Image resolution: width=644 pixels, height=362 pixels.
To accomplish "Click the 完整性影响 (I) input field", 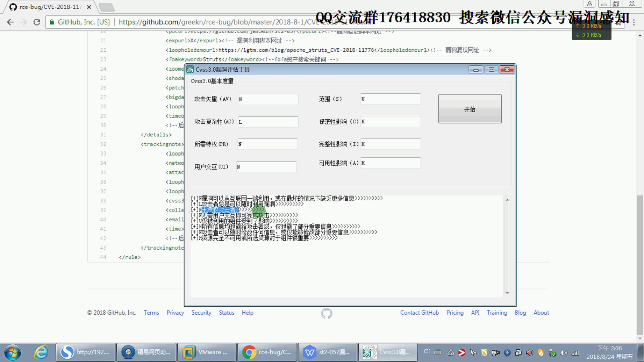I will (x=391, y=144).
